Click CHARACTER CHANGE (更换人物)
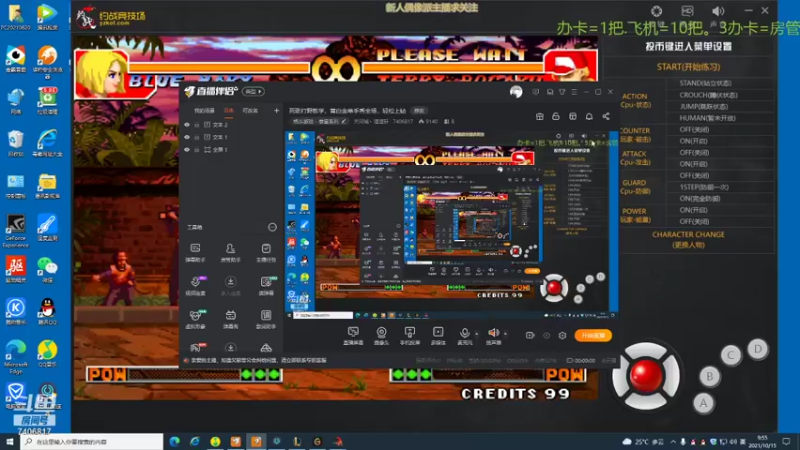800x450 pixels. [x=688, y=239]
